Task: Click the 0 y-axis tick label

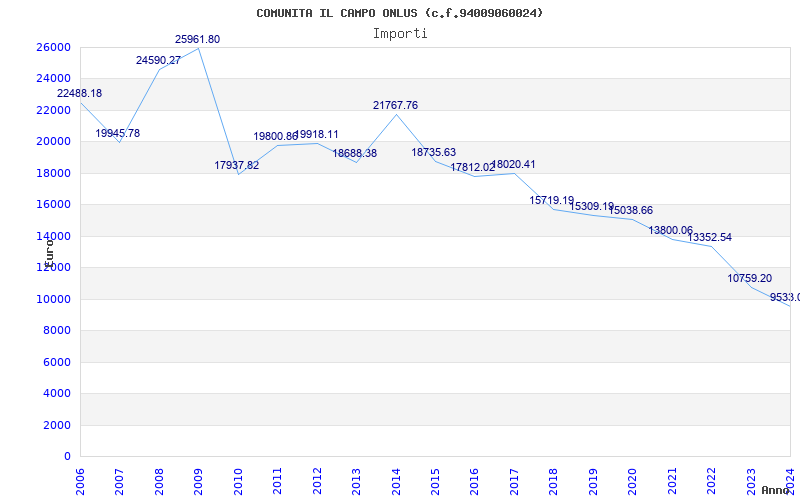Action: click(x=67, y=457)
